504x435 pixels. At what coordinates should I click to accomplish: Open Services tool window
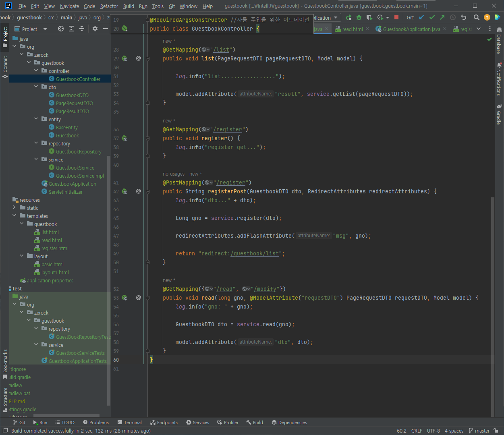[x=198, y=423]
